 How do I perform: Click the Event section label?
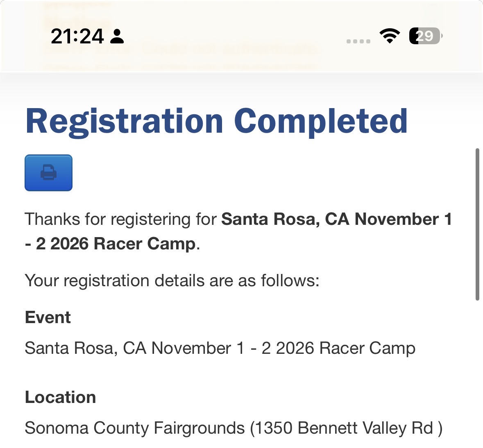[x=48, y=317]
